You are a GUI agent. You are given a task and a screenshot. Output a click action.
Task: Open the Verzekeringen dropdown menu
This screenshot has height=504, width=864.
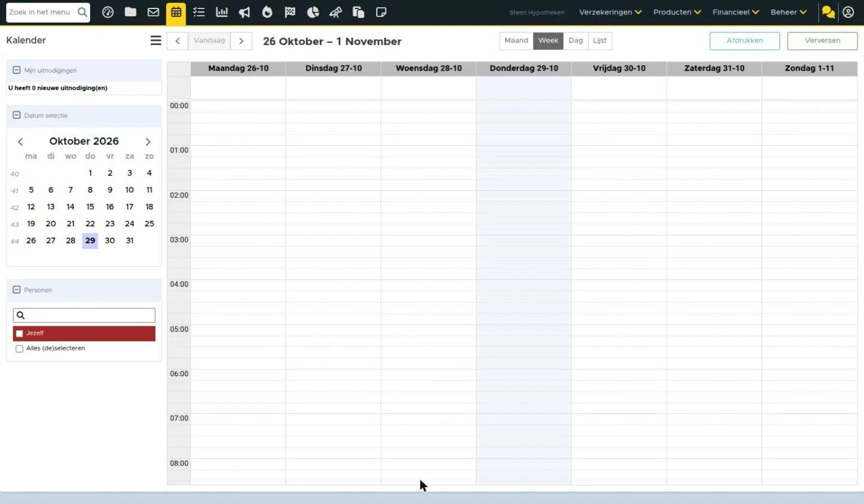coord(610,12)
